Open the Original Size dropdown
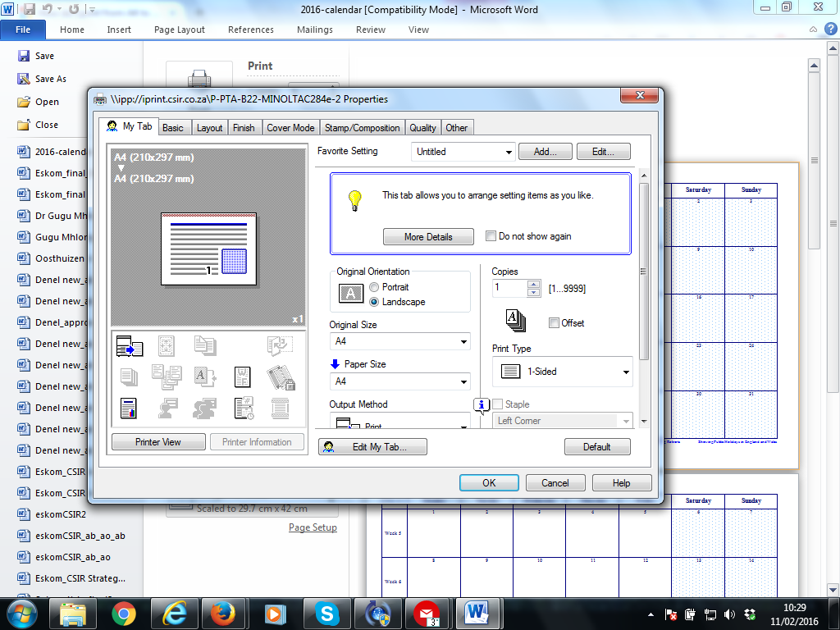The height and width of the screenshot is (630, 840). point(399,341)
